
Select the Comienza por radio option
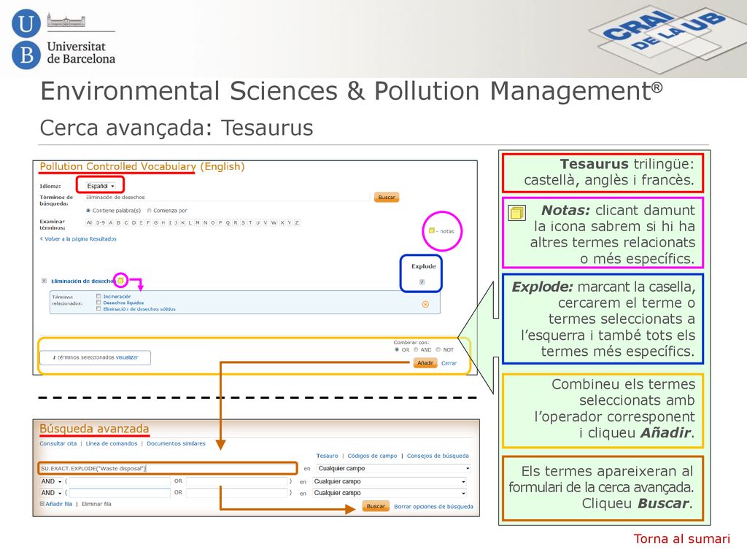point(149,211)
